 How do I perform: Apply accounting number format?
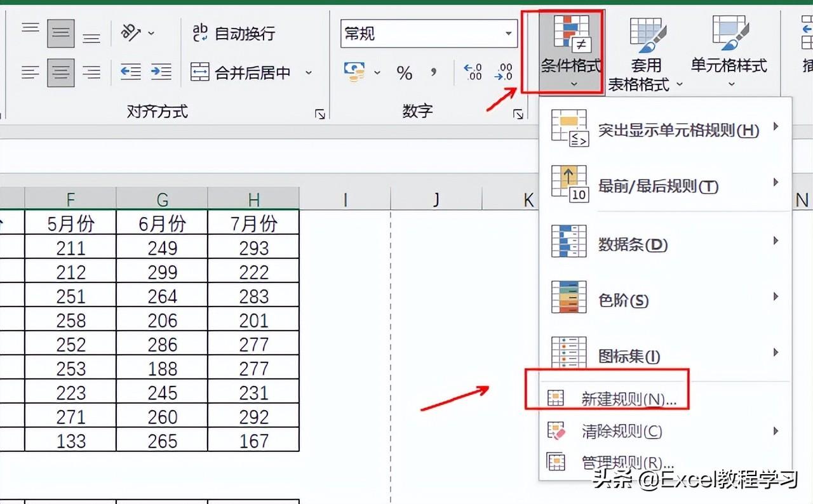tap(354, 72)
